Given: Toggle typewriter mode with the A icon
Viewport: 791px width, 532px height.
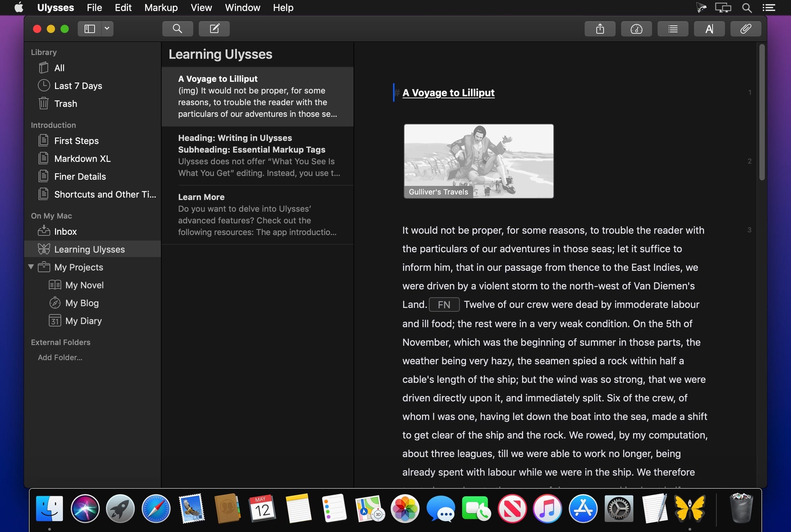Looking at the screenshot, I should click(709, 29).
